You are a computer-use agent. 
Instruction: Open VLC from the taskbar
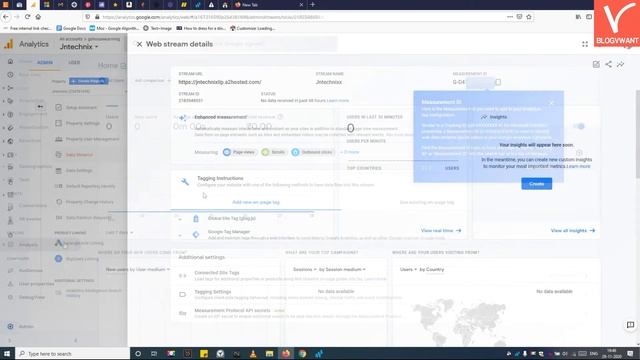click(x=253, y=353)
